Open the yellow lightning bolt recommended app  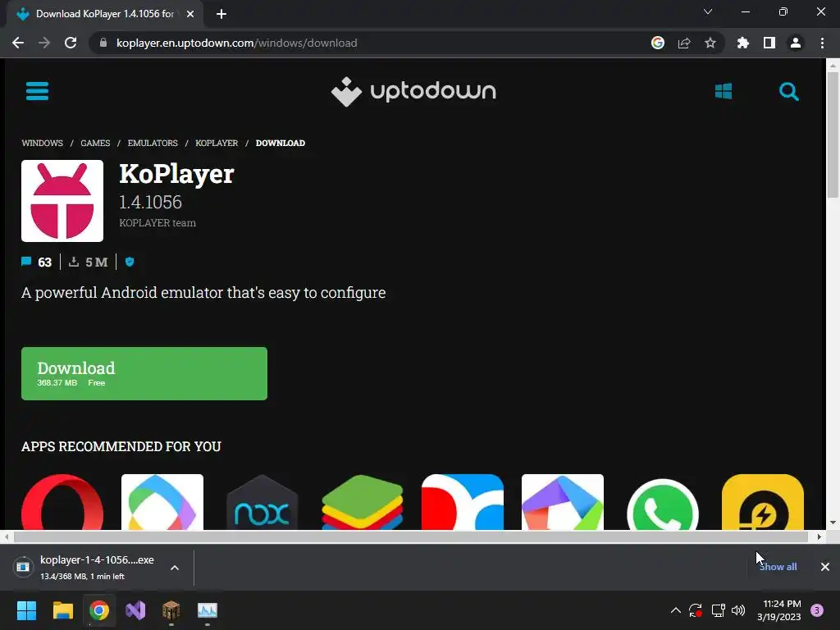tap(763, 502)
